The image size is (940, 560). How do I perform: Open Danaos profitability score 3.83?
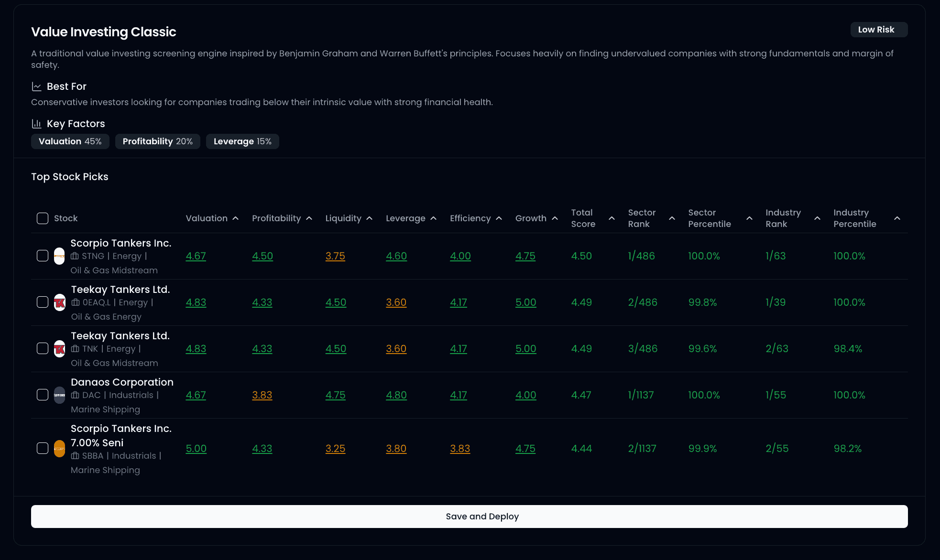coord(262,395)
